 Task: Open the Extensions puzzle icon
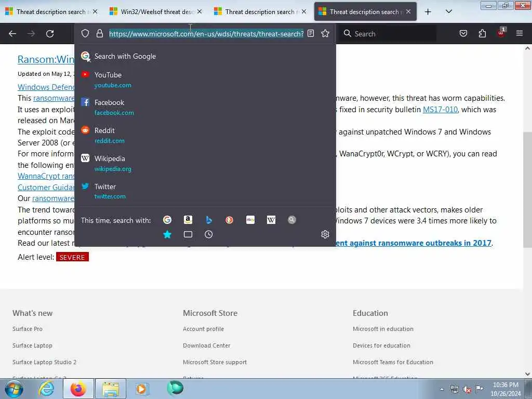[482, 33]
